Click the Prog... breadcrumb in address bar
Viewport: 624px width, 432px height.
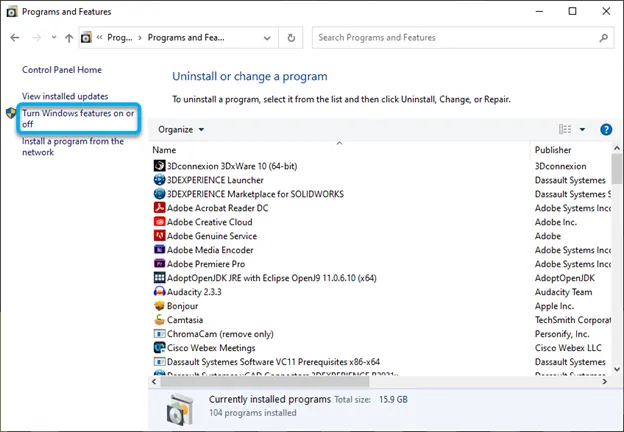point(119,37)
